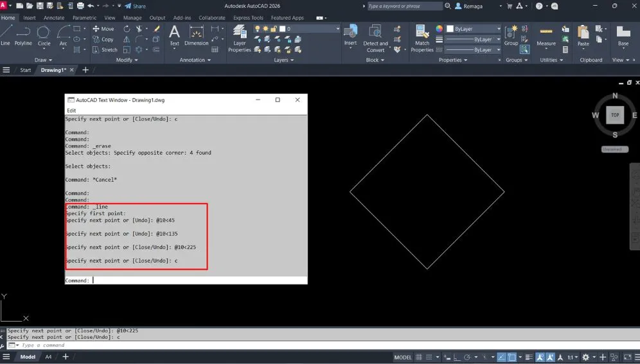This screenshot has width=640, height=364.
Task: Select the Line tool
Action: [6, 35]
